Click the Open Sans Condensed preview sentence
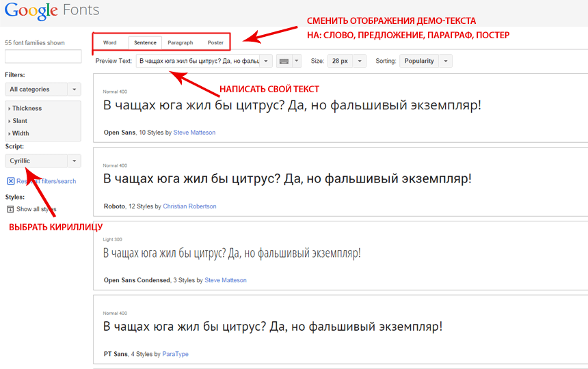588x369 pixels. coord(232,254)
